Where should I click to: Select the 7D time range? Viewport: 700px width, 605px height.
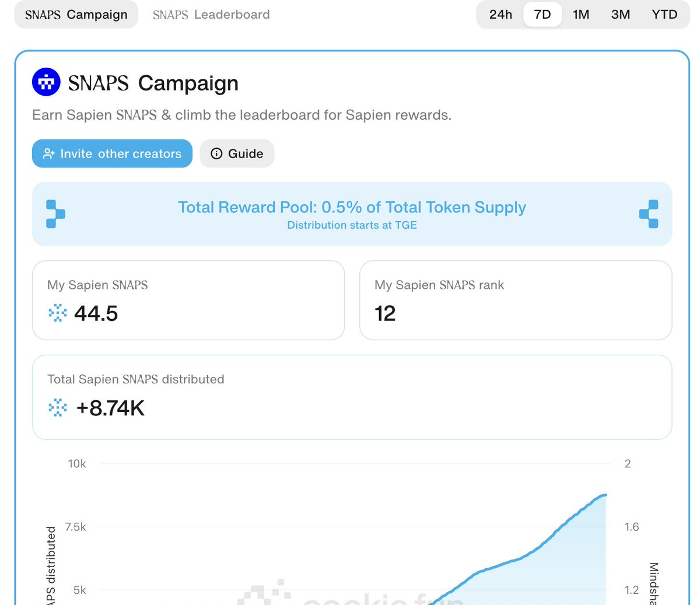[x=542, y=15]
